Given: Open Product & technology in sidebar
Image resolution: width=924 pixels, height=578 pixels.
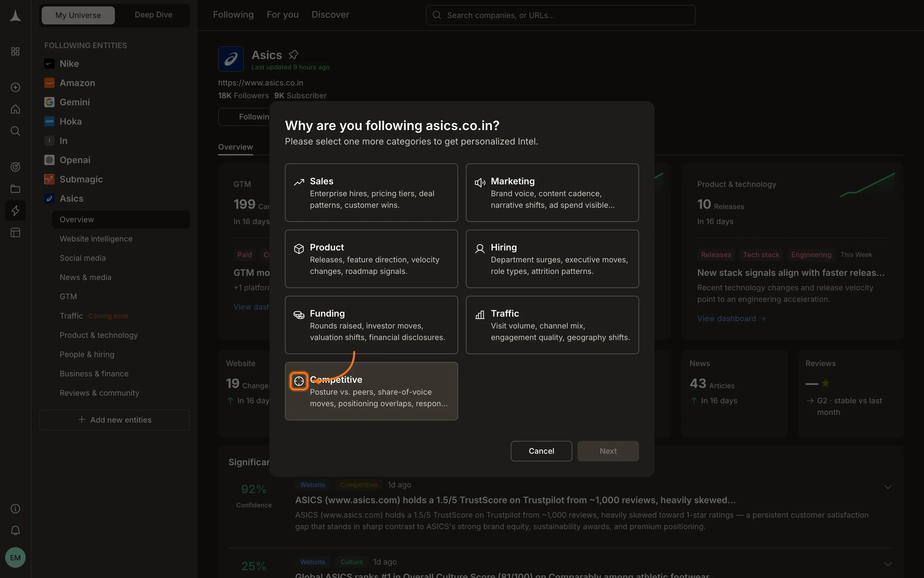Looking at the screenshot, I should click(x=98, y=335).
